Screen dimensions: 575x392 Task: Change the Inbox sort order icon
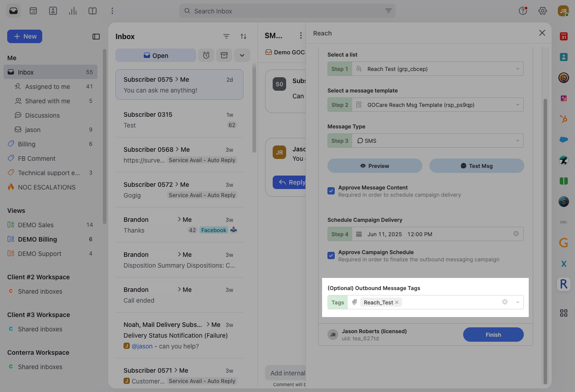(243, 36)
